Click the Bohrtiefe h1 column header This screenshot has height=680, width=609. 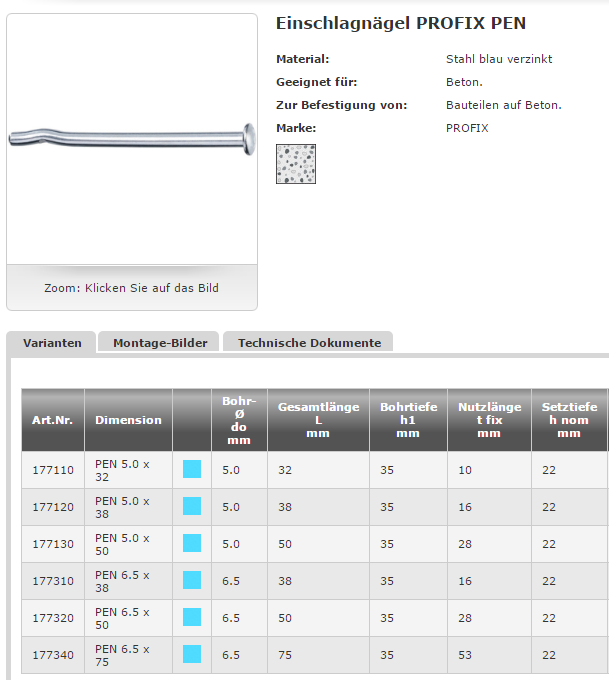coord(408,420)
